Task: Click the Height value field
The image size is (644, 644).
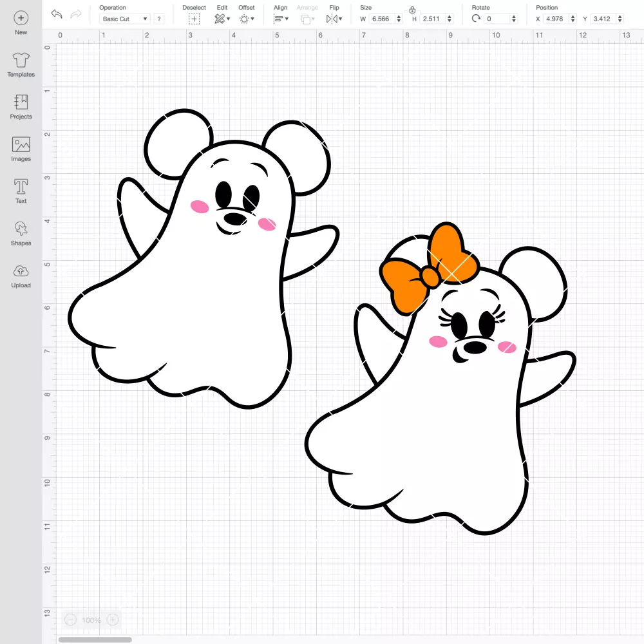Action: point(433,19)
